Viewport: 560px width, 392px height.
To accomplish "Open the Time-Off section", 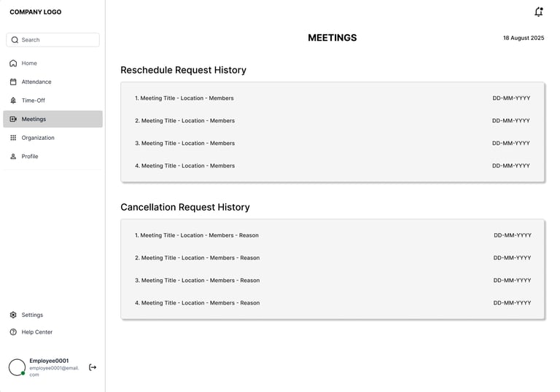I will click(x=33, y=101).
